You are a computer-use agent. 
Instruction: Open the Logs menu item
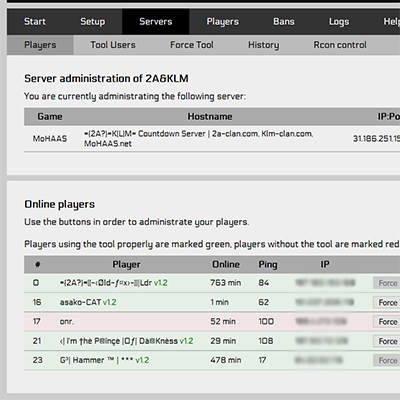tap(339, 22)
